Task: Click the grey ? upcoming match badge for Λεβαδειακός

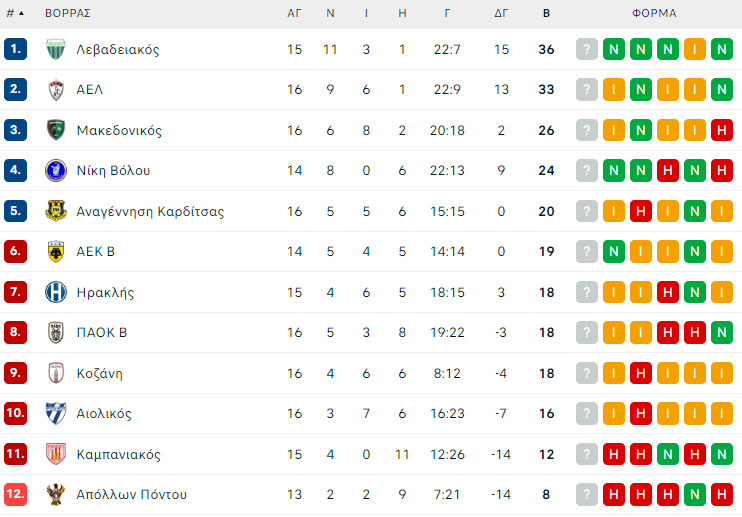Action: tap(586, 49)
